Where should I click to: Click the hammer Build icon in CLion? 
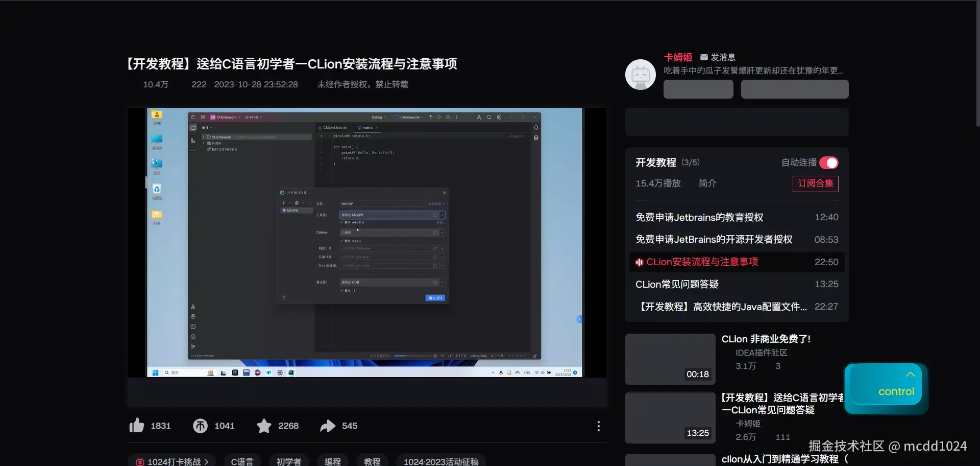click(430, 117)
